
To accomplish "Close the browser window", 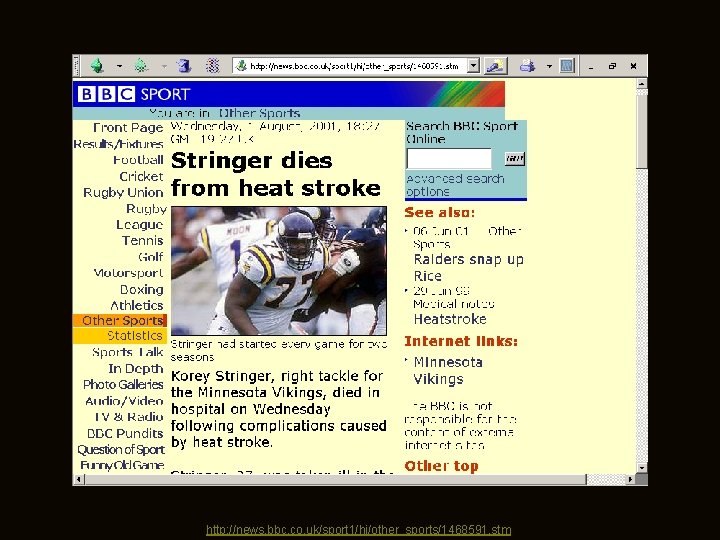I will click(x=633, y=66).
